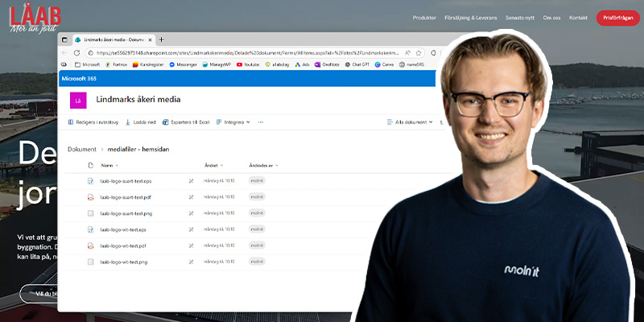Open the allabolag bookmark
This screenshot has height=322, width=644.
coord(277,64)
